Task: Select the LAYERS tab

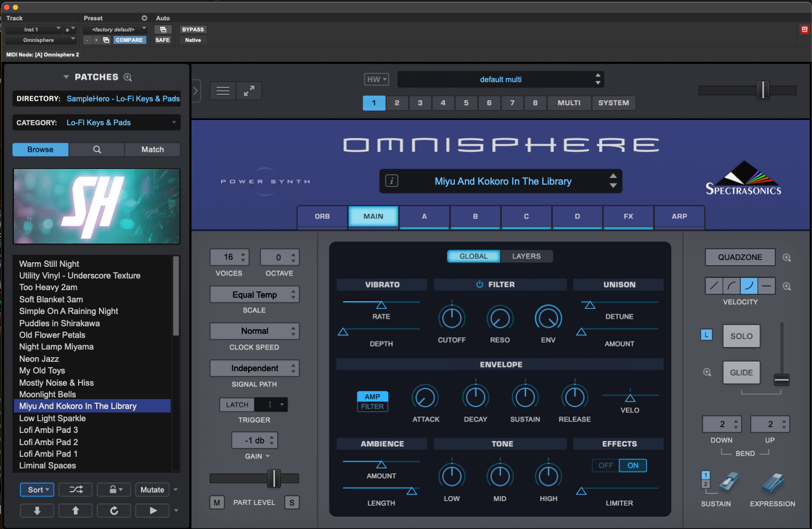Action: click(526, 256)
